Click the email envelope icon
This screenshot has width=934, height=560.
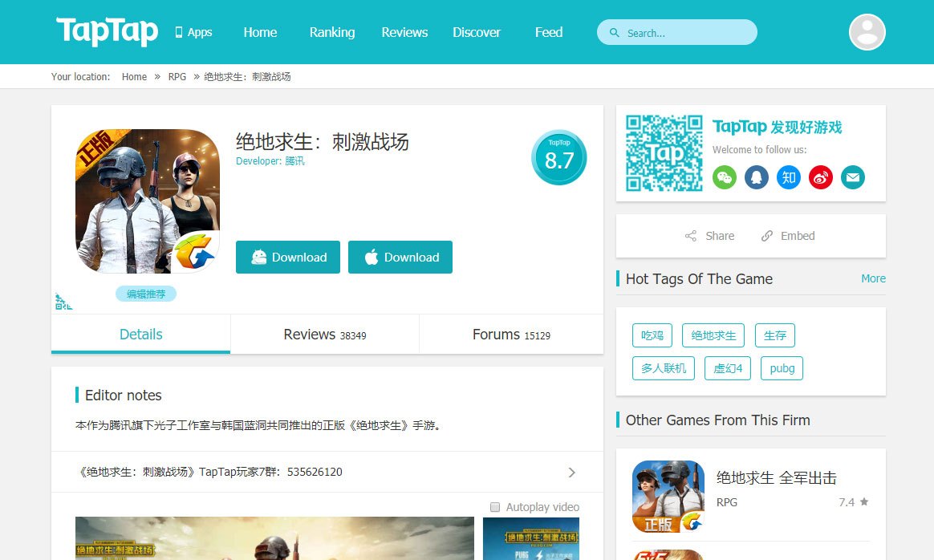click(853, 177)
